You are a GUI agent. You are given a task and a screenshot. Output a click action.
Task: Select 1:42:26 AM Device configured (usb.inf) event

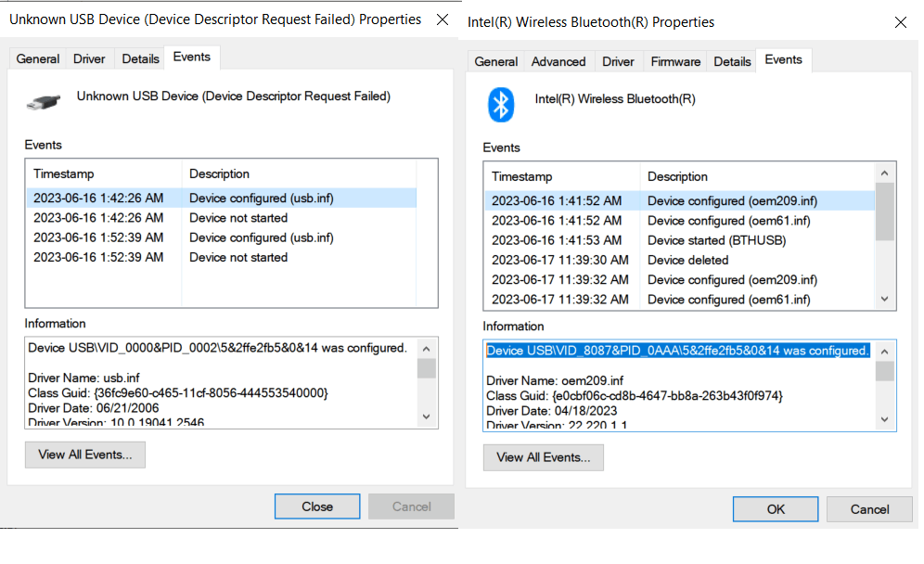[x=222, y=198]
